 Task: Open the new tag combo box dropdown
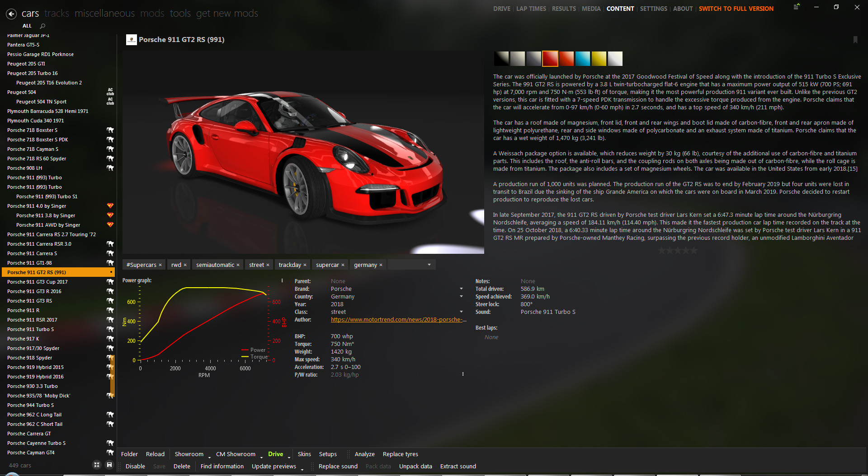coord(429,265)
